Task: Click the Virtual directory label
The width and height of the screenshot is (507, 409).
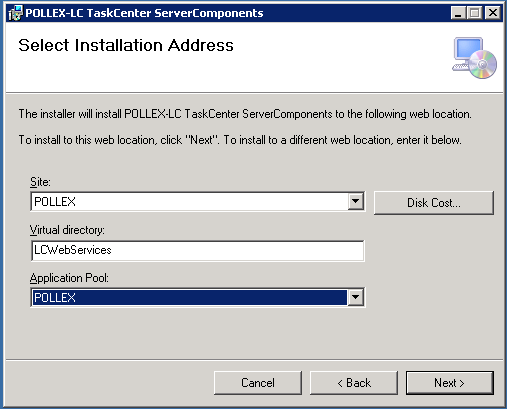Action: coord(67,230)
